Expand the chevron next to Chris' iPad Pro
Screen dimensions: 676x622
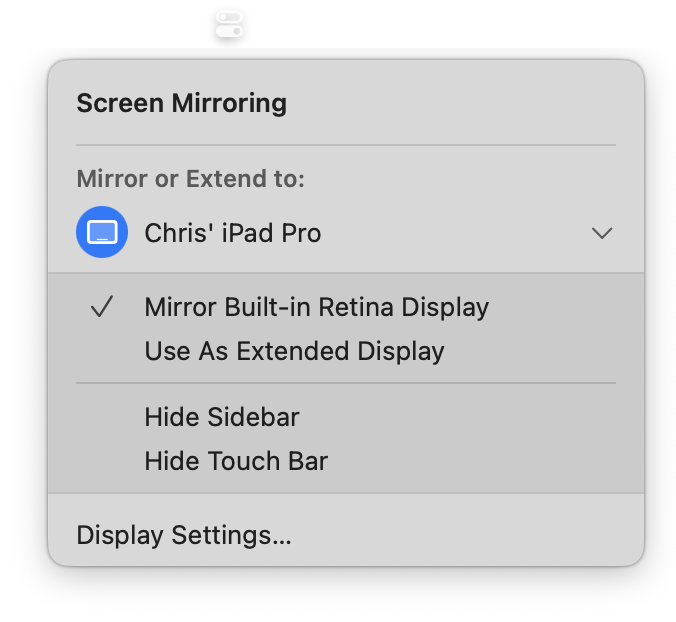pos(601,233)
